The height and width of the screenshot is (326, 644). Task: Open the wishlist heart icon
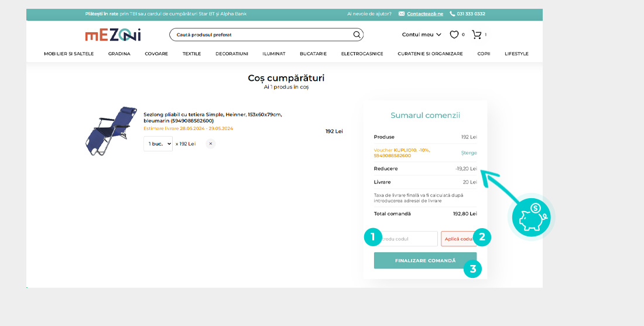(454, 35)
